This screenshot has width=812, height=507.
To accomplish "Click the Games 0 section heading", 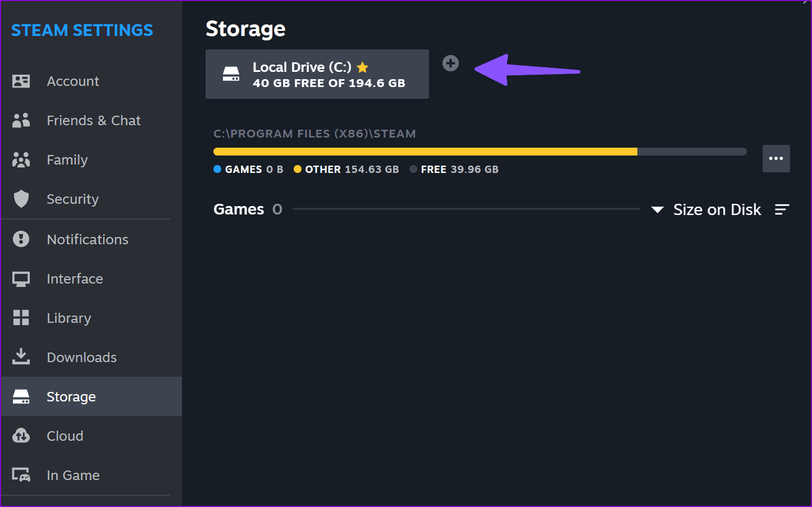I will 248,209.
